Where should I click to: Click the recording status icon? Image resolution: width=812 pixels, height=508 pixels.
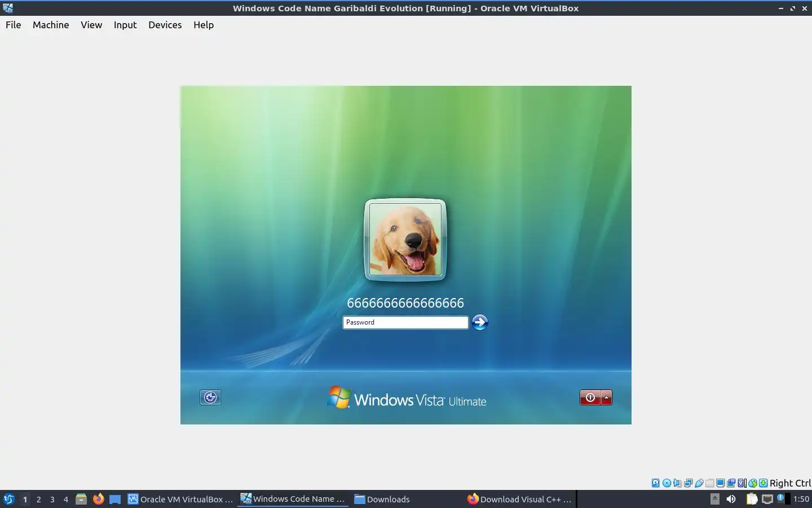pyautogui.click(x=731, y=483)
